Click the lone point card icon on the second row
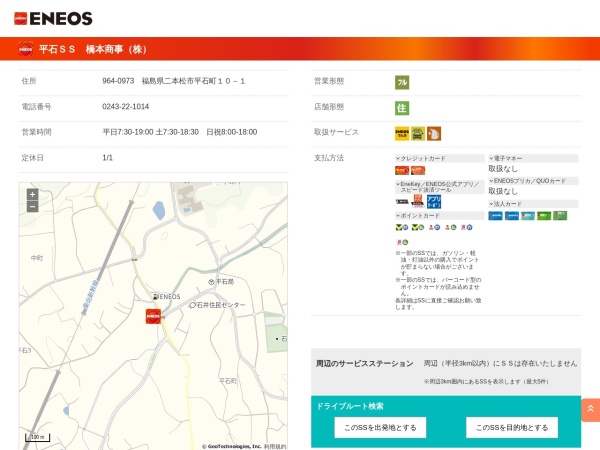This screenshot has width=600, height=450. click(x=402, y=242)
